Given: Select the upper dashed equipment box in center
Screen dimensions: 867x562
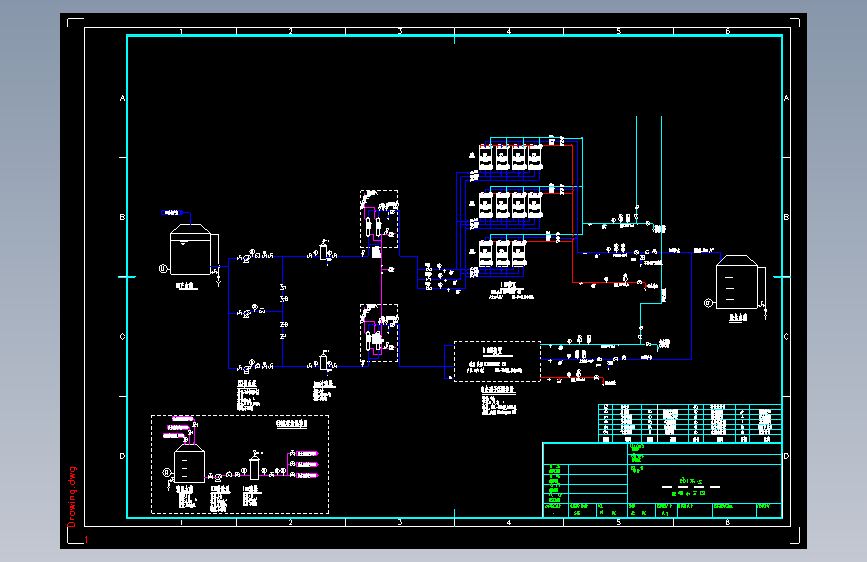Looking at the screenshot, I should [379, 219].
